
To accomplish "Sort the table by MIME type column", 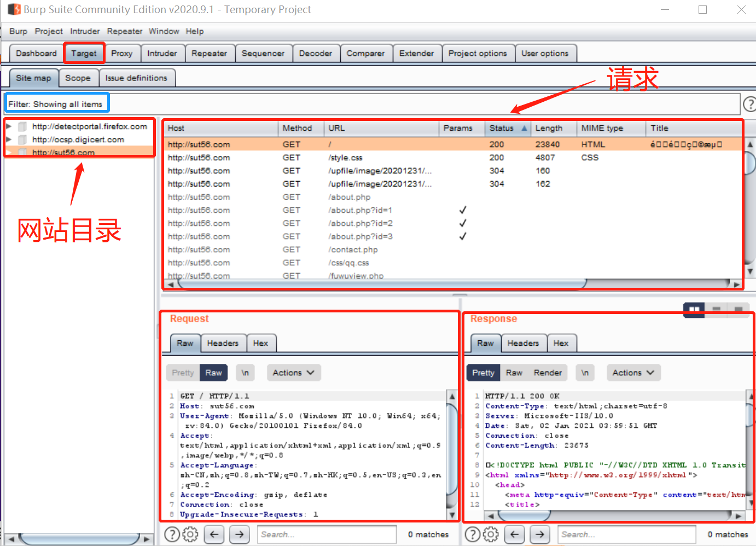I will pyautogui.click(x=611, y=128).
